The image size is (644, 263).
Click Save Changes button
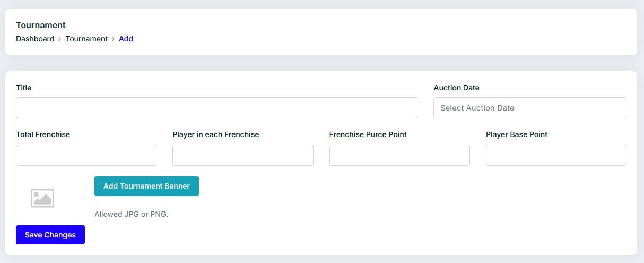[50, 235]
